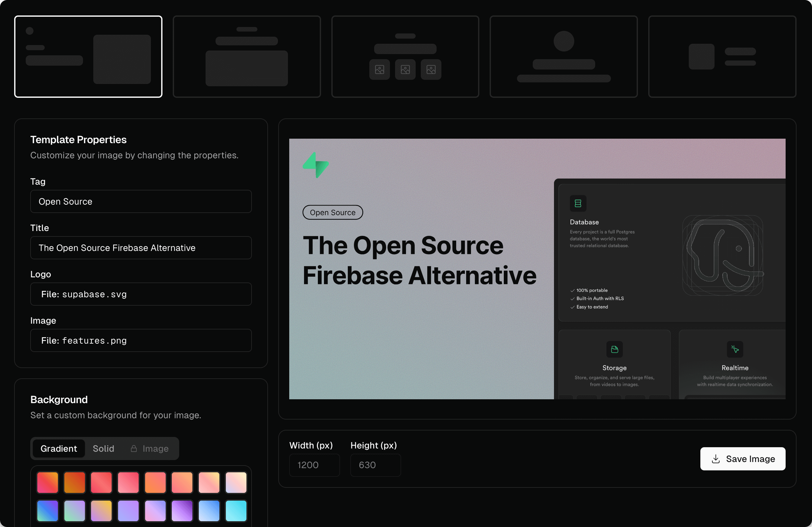Click the lock icon beside Image tab

[x=134, y=448]
